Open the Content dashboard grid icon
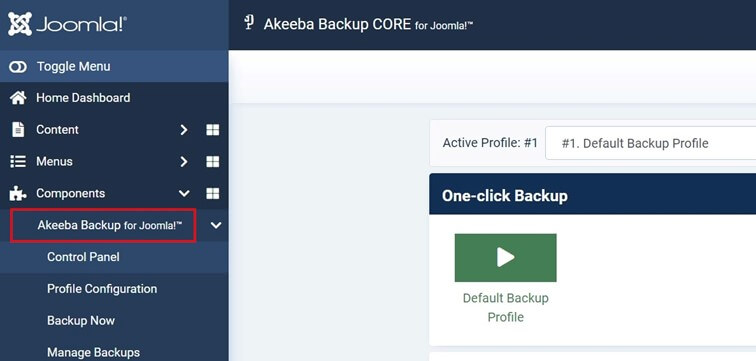Viewport: 756px width, 361px height. pyautogui.click(x=213, y=130)
